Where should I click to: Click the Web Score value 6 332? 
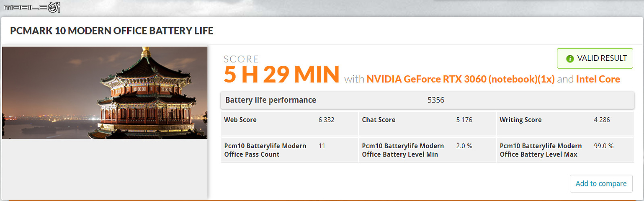coord(326,120)
